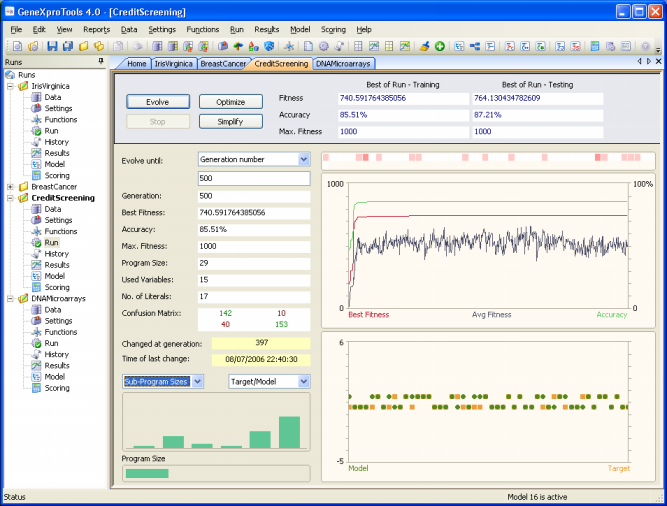
Task: Pin the Runs panel with pushpin
Action: (x=101, y=62)
